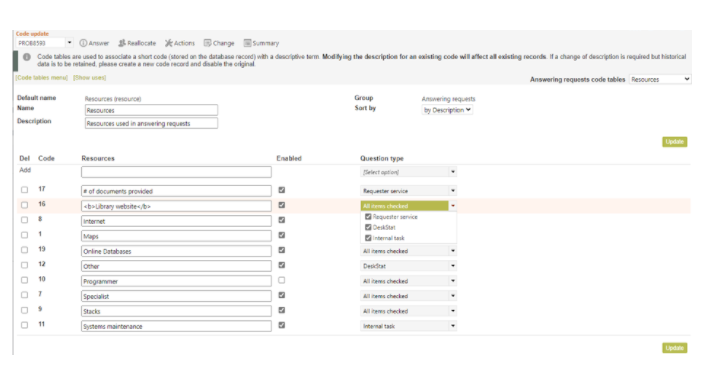Enable the Programmer resource checkbox
723x379 pixels.
(x=282, y=280)
